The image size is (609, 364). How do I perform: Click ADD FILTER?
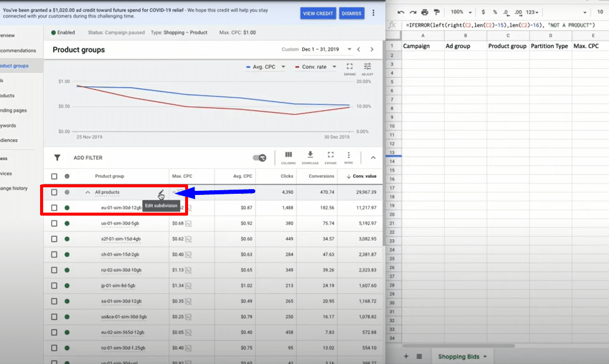click(88, 157)
